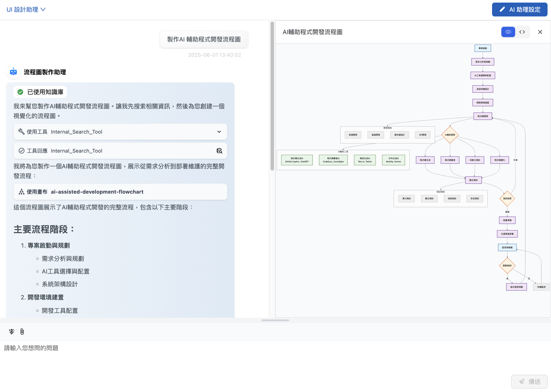This screenshot has height=392, width=551.
Task: Click the pencil icon inside AI 助理設定 button
Action: click(502, 9)
